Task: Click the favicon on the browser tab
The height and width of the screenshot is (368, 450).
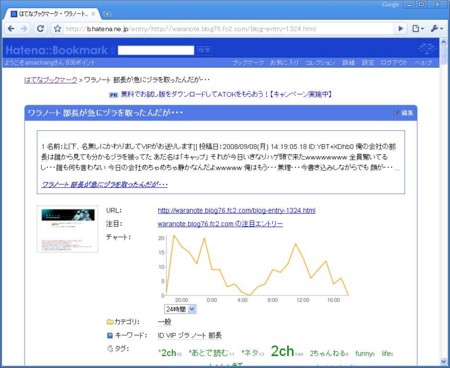Action: click(x=14, y=14)
